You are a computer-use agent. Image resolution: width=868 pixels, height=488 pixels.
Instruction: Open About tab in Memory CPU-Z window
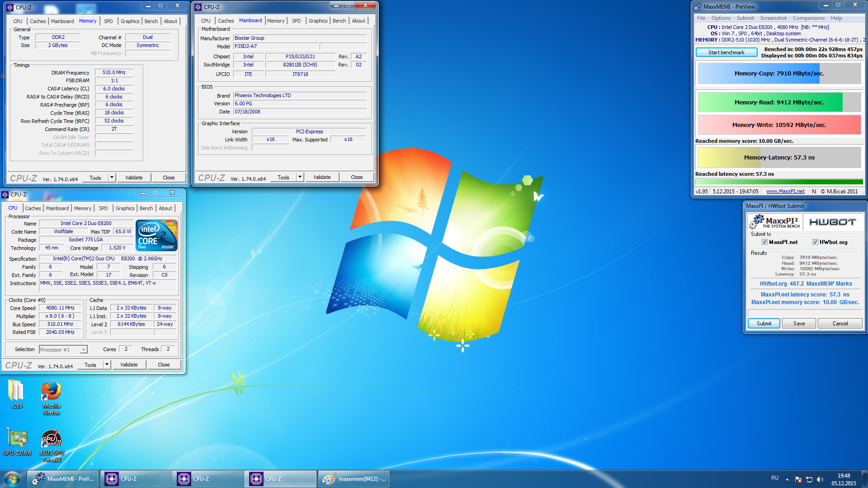170,21
